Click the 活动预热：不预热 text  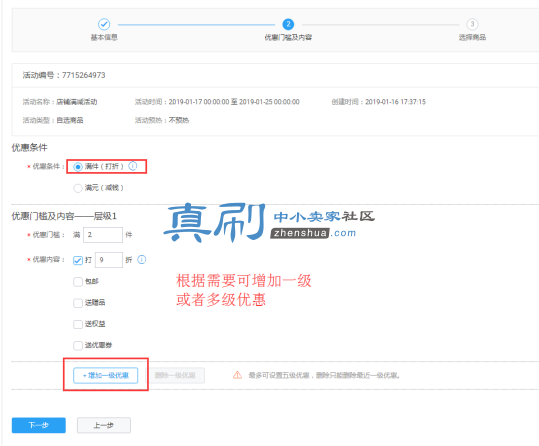162,120
